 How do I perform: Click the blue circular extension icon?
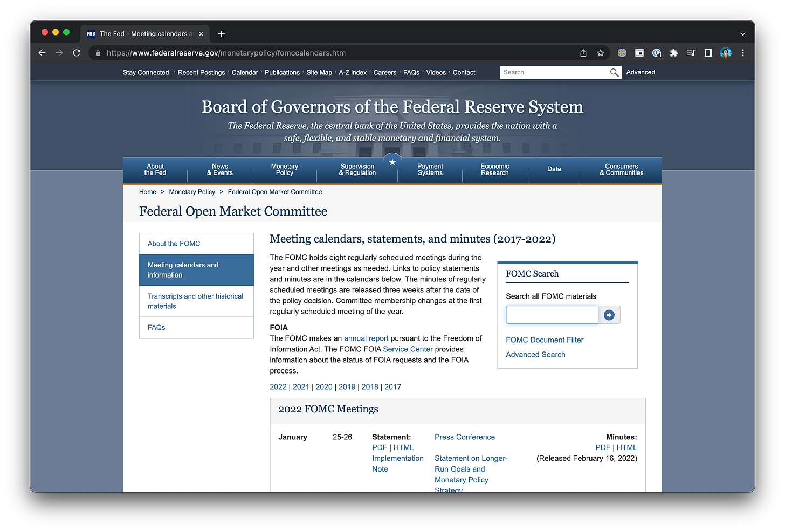pyautogui.click(x=657, y=53)
